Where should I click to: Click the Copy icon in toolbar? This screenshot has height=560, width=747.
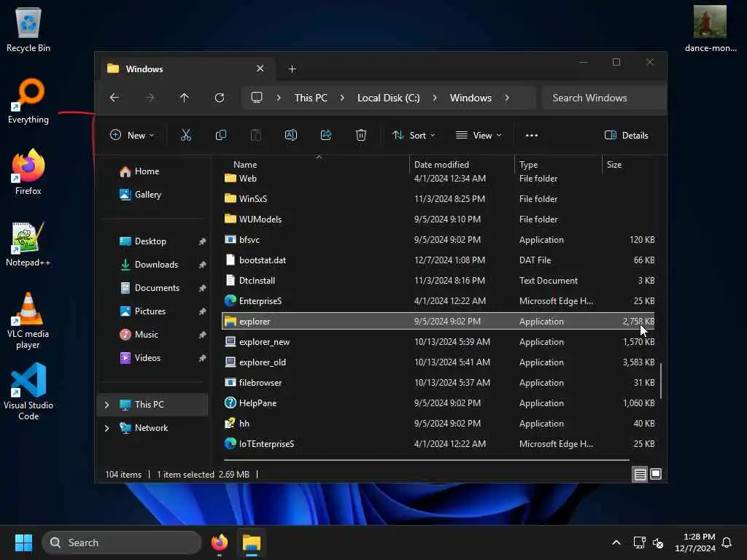click(x=220, y=135)
